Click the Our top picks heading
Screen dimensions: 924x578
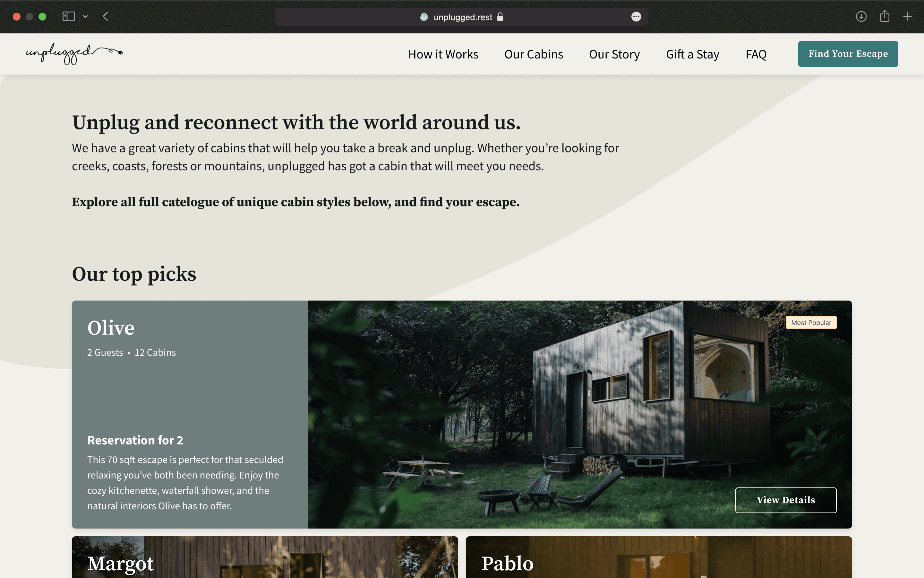(134, 274)
